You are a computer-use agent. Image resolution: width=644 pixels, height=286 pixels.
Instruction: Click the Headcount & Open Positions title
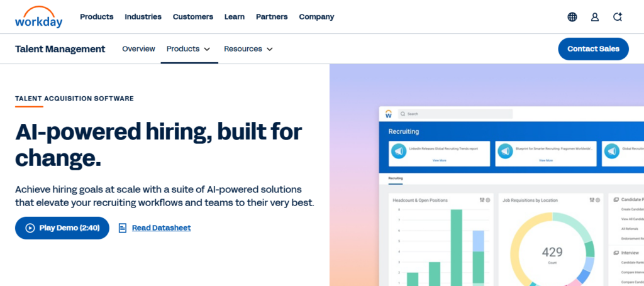tap(420, 201)
